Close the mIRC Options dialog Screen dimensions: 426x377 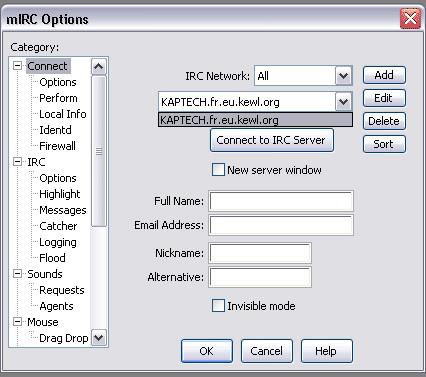(410, 18)
